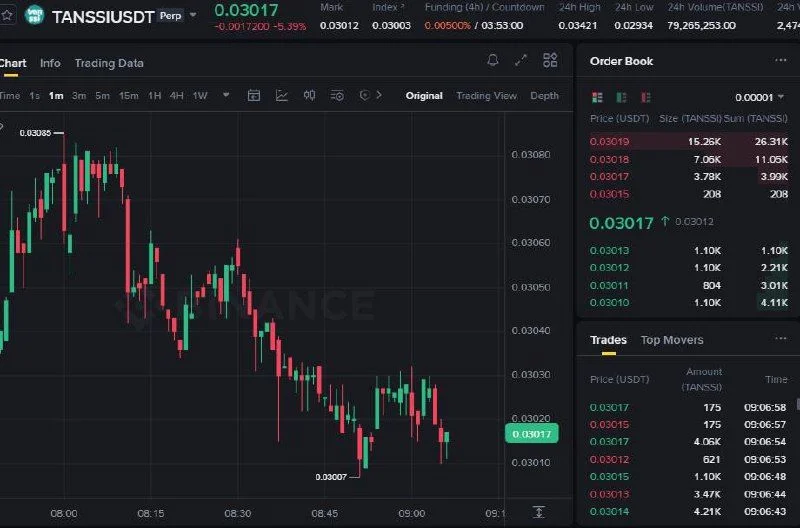The image size is (800, 528).
Task: Click the 0.03017 current price axis label
Action: [532, 434]
